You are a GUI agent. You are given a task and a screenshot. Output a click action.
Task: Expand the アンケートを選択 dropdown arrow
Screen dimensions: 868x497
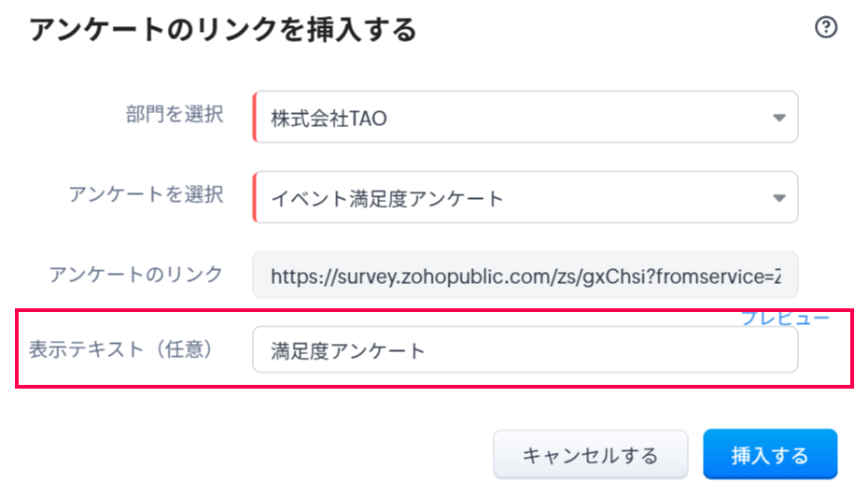click(x=778, y=198)
